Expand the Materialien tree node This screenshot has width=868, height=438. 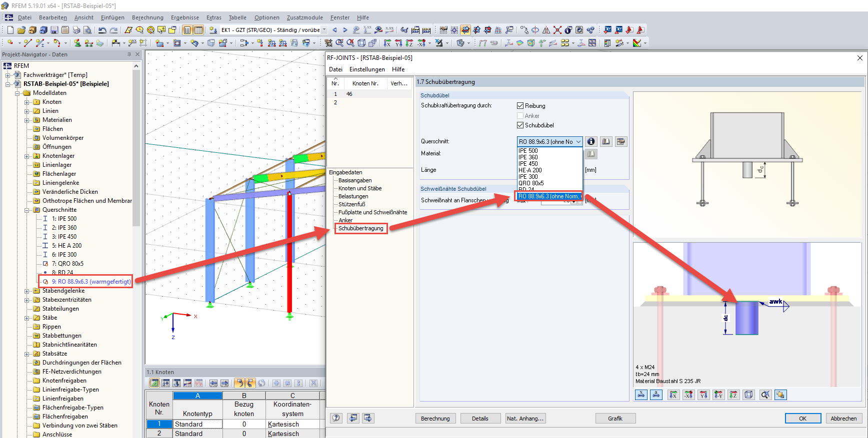point(27,120)
